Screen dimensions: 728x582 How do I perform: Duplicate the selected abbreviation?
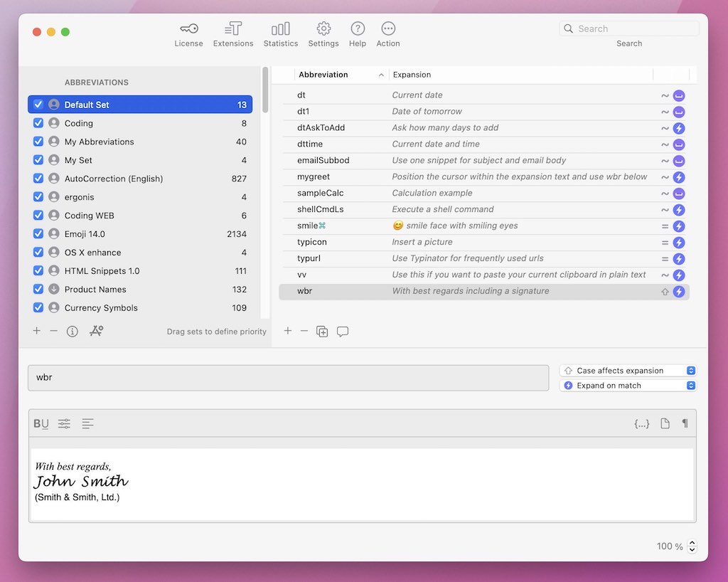click(322, 331)
